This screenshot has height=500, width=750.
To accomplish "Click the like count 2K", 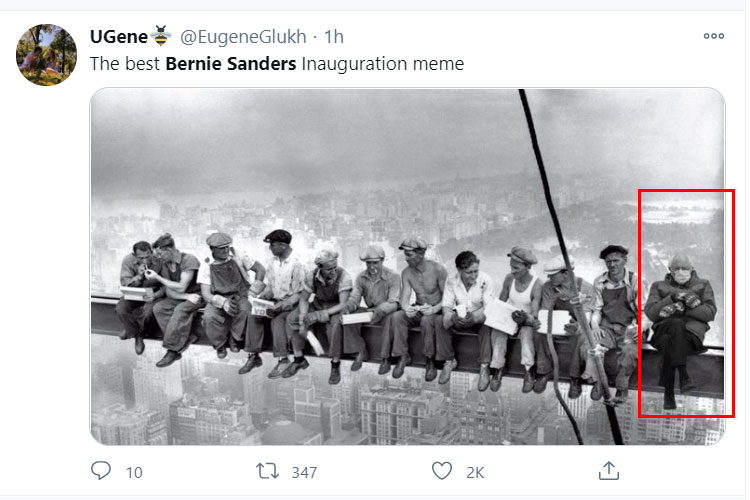I will click(x=475, y=473).
